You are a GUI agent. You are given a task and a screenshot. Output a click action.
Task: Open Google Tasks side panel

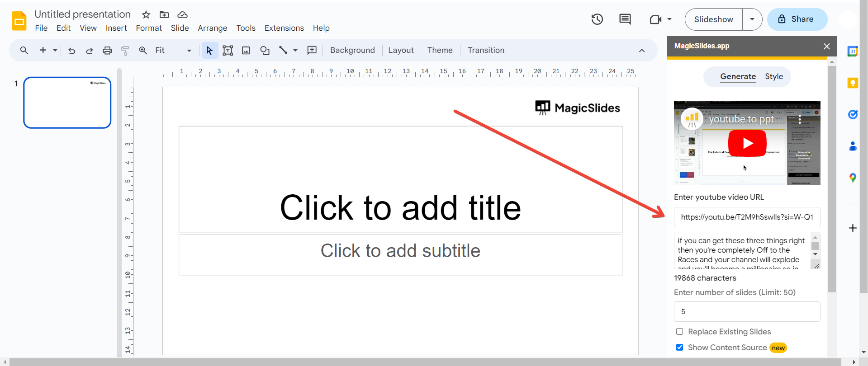pyautogui.click(x=853, y=114)
